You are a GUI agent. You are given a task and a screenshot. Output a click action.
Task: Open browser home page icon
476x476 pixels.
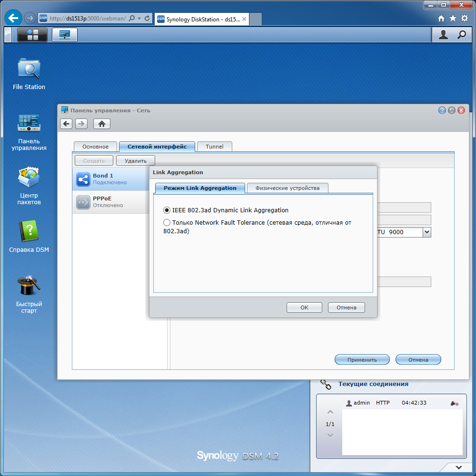click(441, 19)
